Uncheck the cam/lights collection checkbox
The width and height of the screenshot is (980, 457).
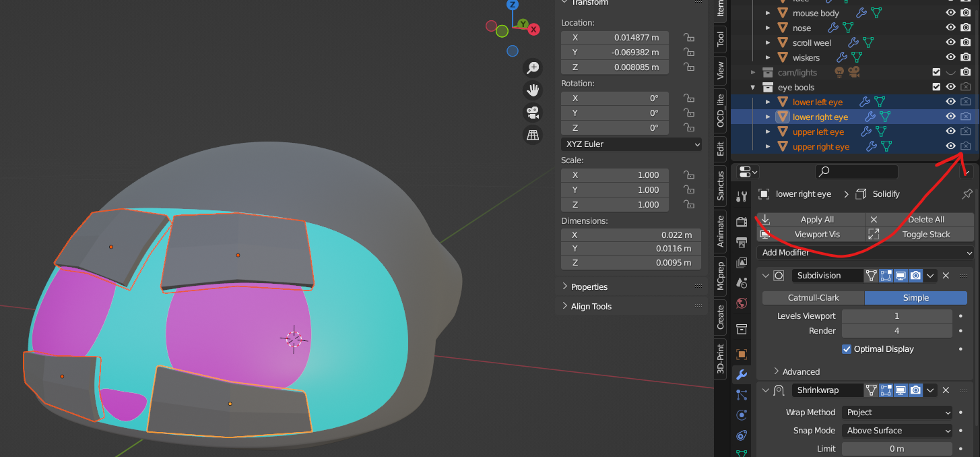tap(936, 73)
